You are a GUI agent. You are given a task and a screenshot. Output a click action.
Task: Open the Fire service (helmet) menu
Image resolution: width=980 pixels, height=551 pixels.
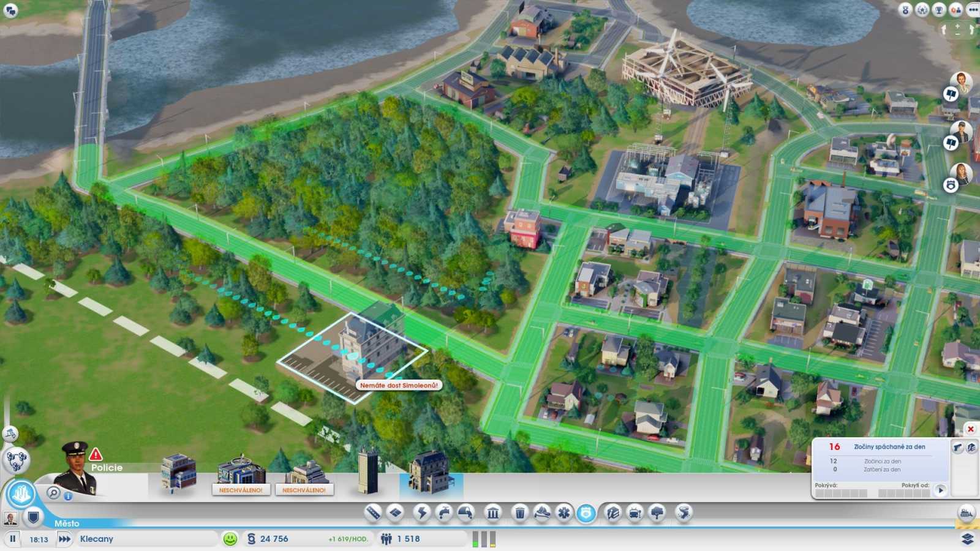point(542,512)
